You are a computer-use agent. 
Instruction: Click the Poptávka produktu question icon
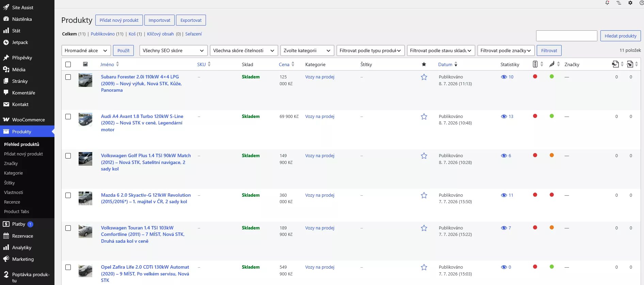(x=6, y=274)
